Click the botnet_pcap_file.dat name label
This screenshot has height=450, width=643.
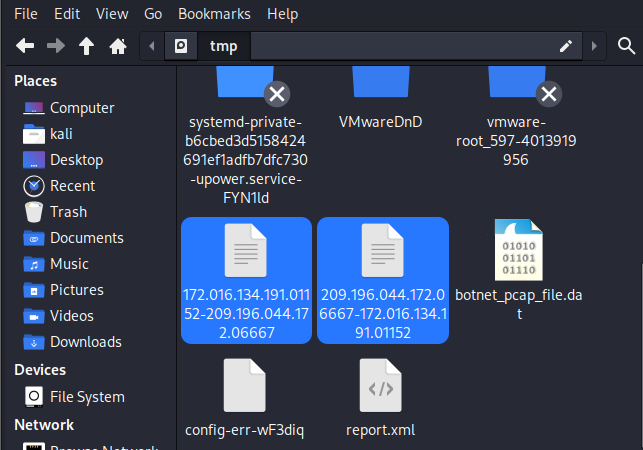[519, 304]
